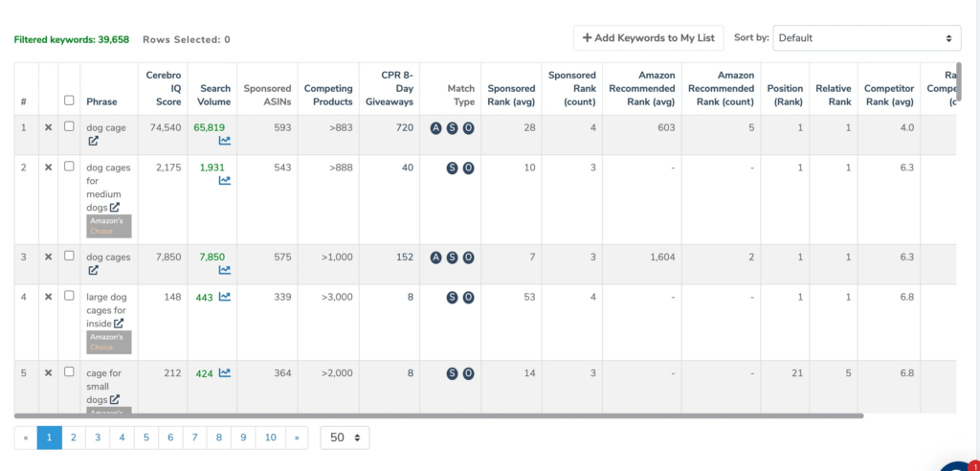Go to page 3 of results

97,437
